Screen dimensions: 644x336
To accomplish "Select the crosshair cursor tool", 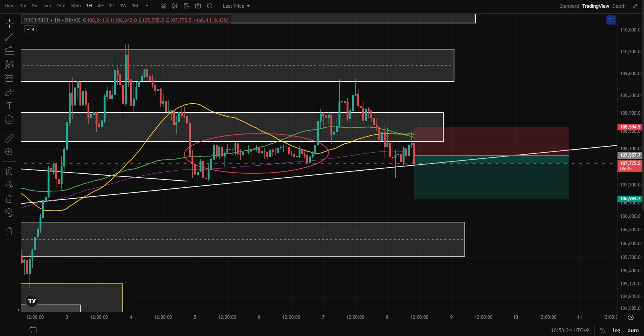I will point(9,23).
